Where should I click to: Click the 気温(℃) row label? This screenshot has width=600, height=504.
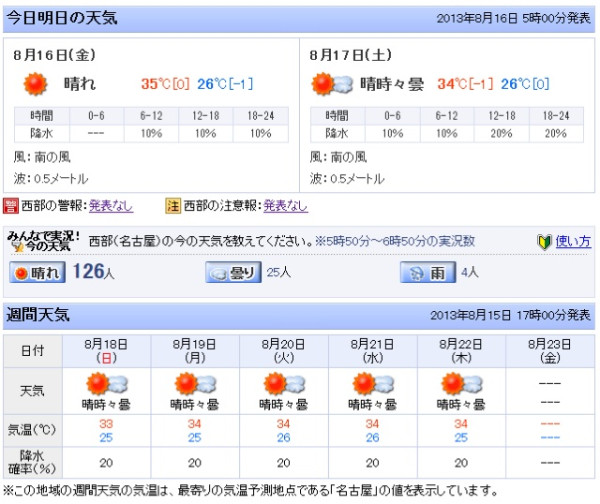[32, 430]
